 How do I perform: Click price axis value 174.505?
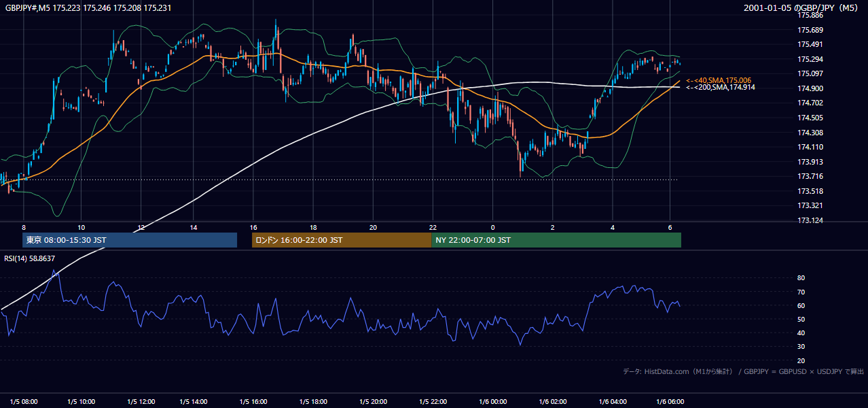tap(810, 118)
